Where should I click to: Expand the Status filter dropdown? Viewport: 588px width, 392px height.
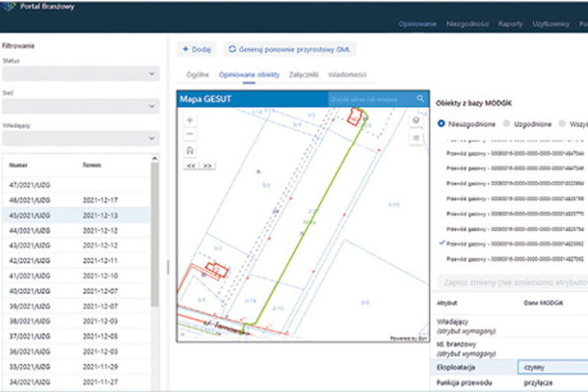pos(80,73)
